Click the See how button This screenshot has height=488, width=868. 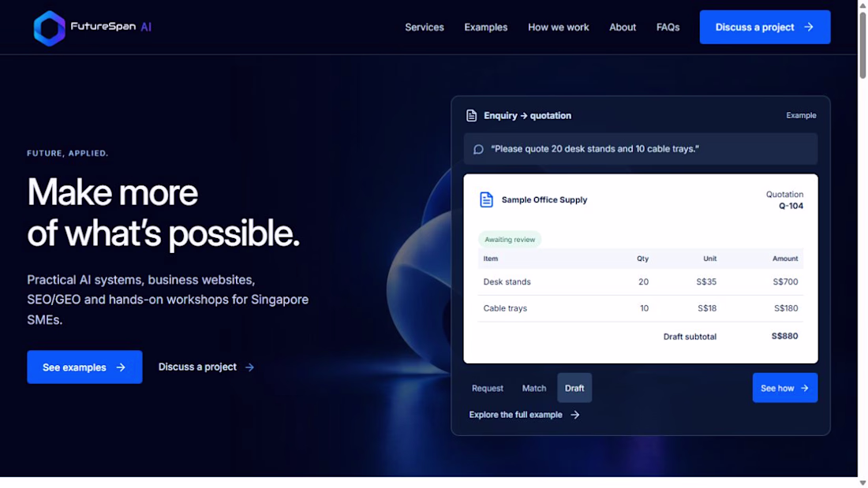[x=785, y=389]
